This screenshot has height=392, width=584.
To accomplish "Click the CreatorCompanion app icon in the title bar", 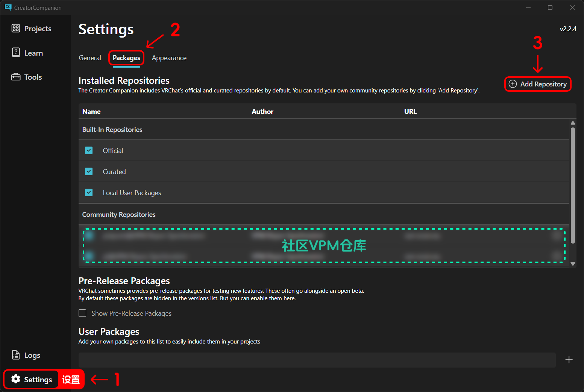I will click(x=8, y=8).
